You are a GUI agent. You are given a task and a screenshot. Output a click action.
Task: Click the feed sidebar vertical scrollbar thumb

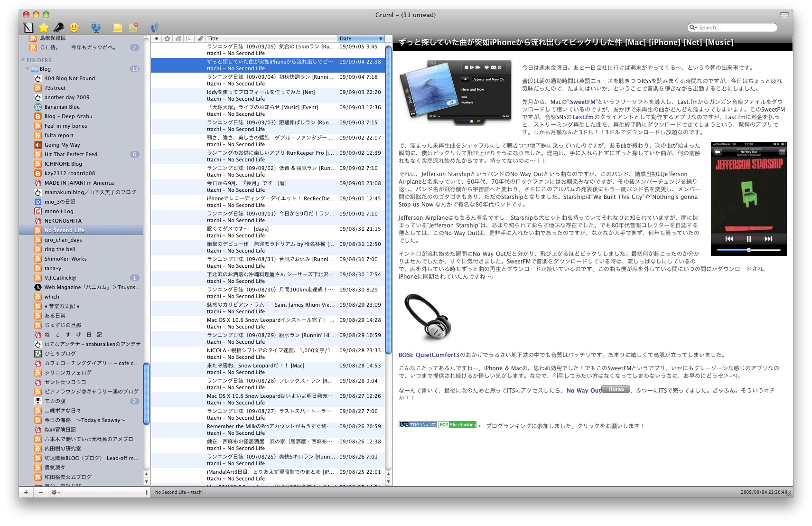point(146,394)
